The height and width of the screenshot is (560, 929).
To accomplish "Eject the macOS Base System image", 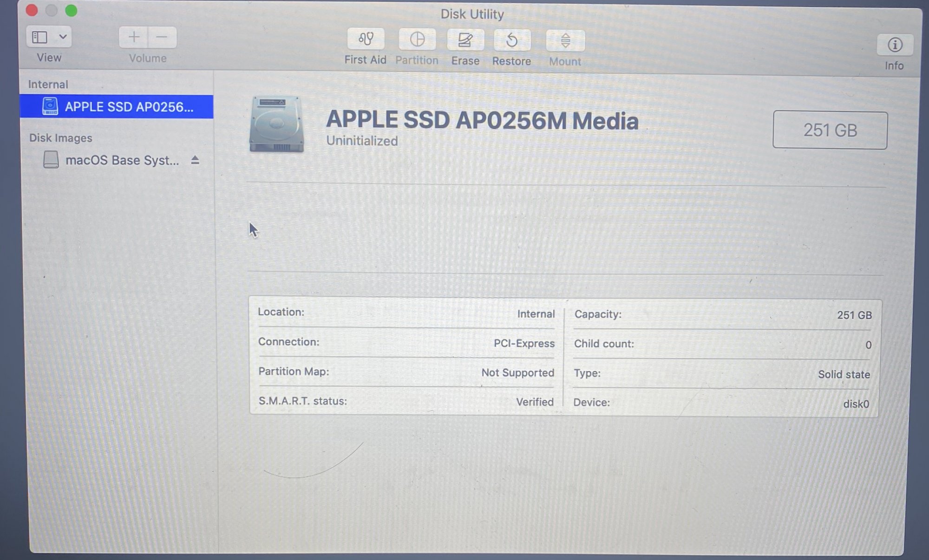I will click(195, 160).
